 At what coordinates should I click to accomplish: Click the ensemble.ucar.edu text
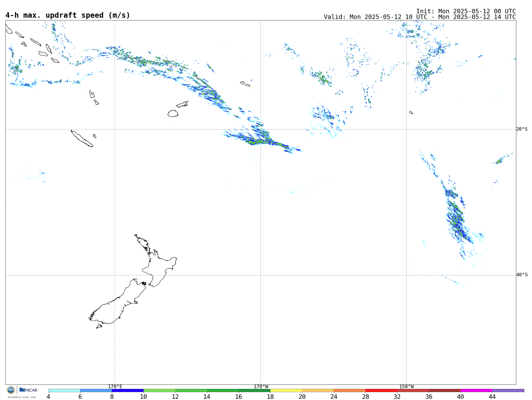(22, 397)
